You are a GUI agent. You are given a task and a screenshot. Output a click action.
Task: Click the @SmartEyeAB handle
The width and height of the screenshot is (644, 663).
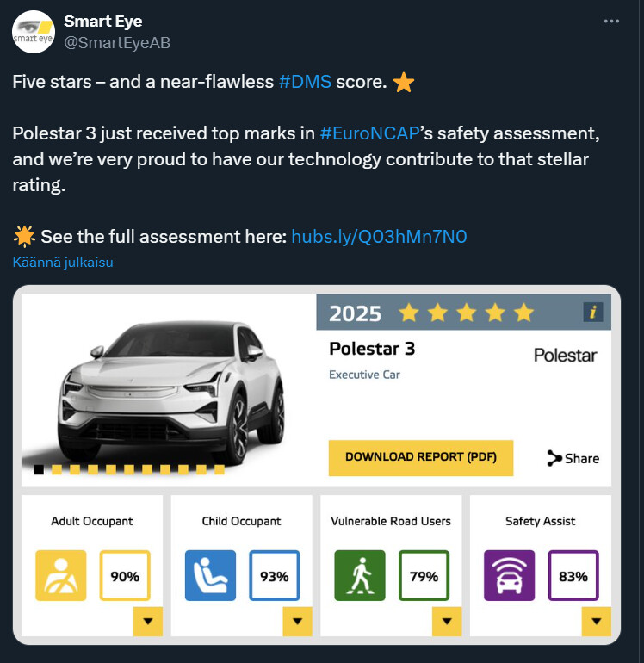click(x=117, y=43)
